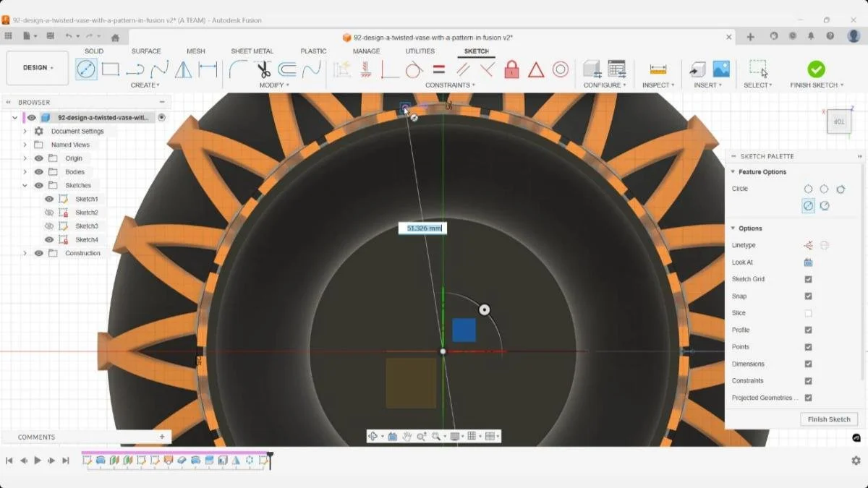Expand the Construction folder in browser

pos(26,253)
